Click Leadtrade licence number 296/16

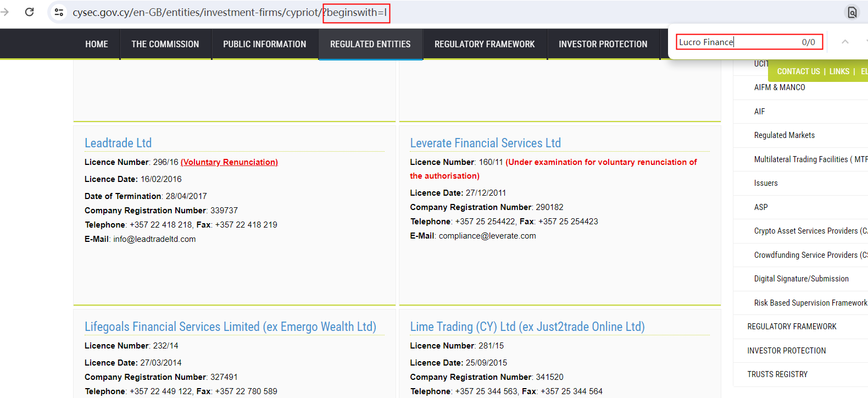coord(165,162)
